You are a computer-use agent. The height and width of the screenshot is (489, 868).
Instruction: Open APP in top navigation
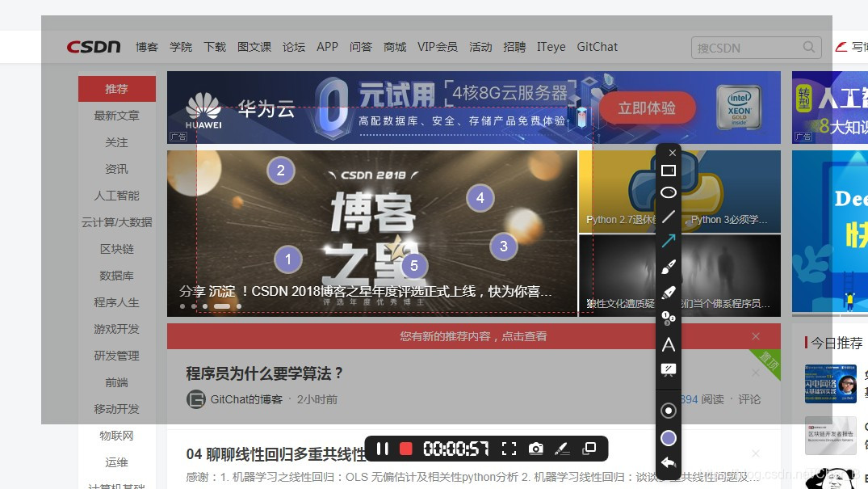point(327,47)
